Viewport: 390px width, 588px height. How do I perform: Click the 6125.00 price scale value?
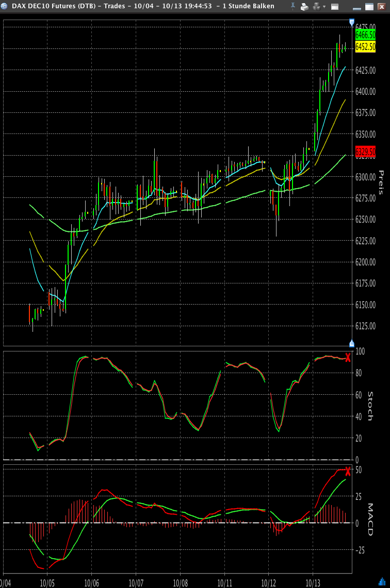click(x=365, y=326)
